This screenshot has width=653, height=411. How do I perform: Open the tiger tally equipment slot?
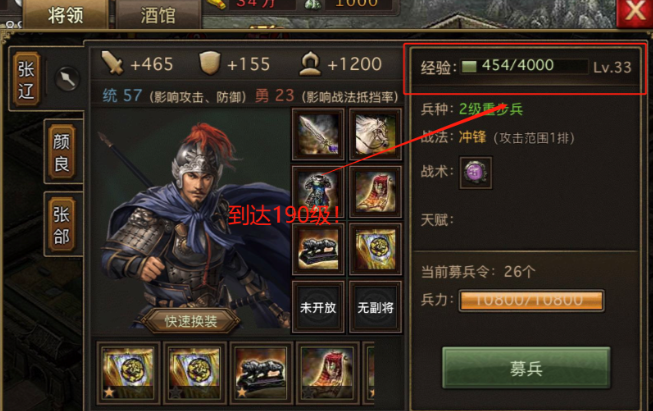[318, 249]
